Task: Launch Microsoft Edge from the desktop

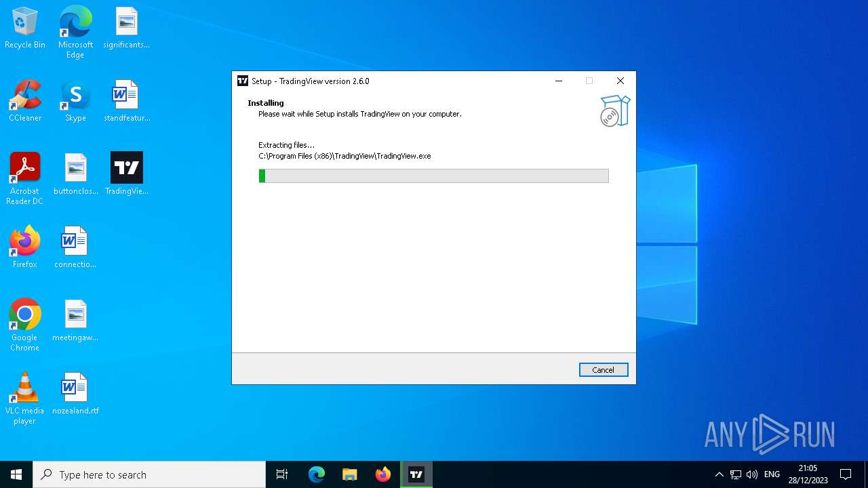Action: [75, 32]
